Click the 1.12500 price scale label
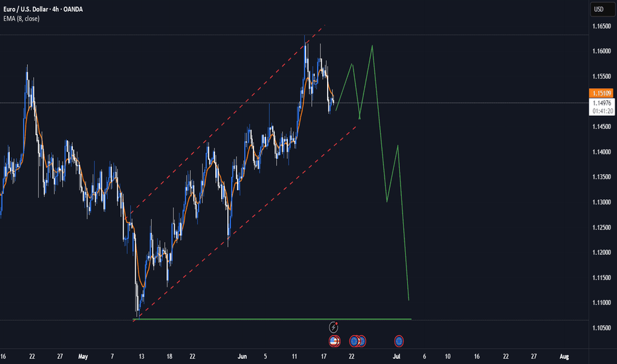The image size is (617, 364). coord(602,228)
